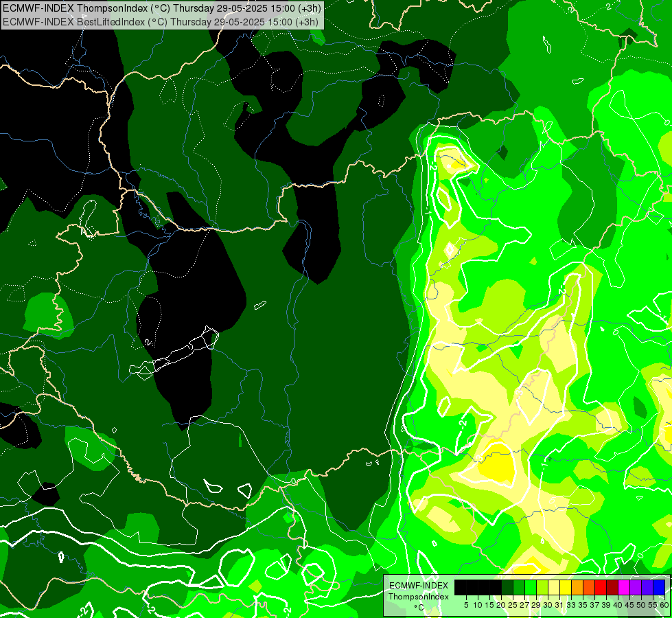The height and width of the screenshot is (618, 672).
Task: Click the white Lake Balaton outline on the map
Action: 174,353
